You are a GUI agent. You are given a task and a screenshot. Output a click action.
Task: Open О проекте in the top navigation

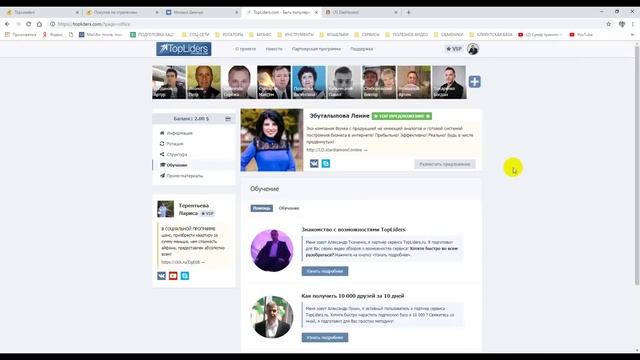click(245, 49)
